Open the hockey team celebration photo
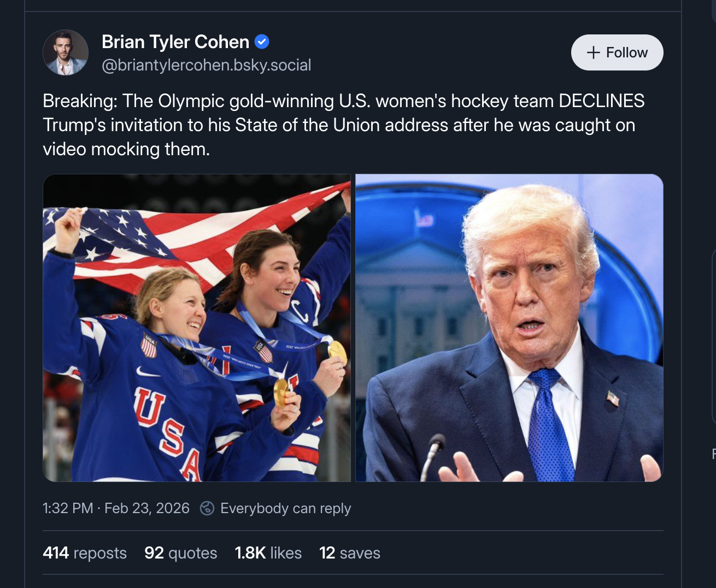 197,328
